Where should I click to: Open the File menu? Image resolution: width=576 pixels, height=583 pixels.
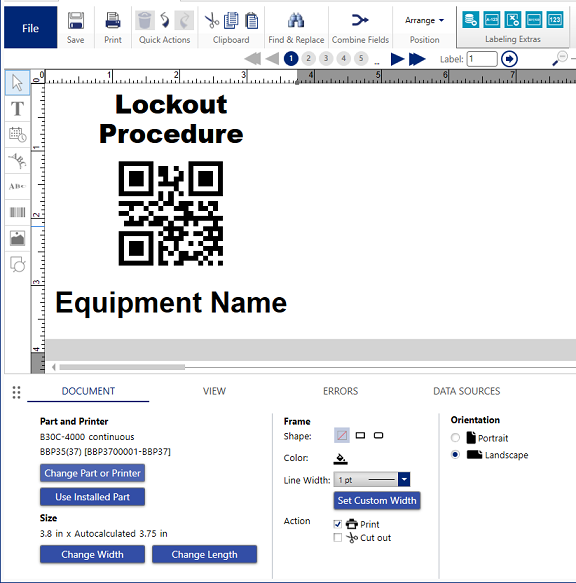pyautogui.click(x=30, y=28)
